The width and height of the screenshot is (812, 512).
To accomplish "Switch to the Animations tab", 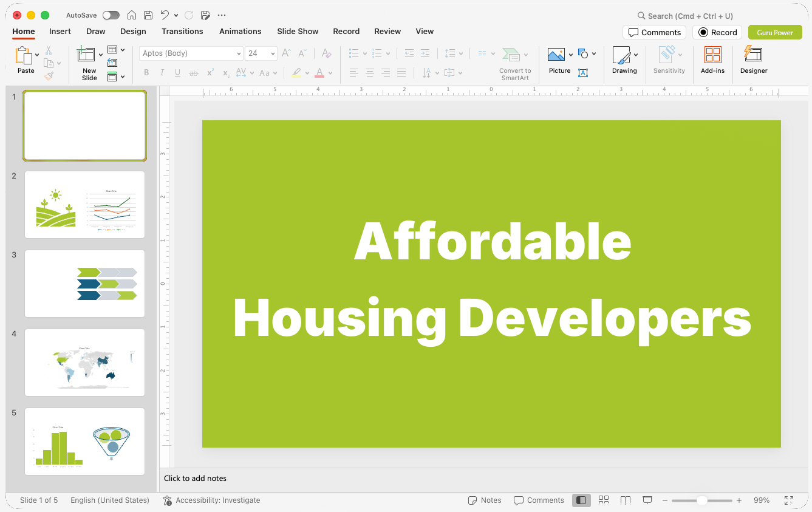I will click(x=241, y=31).
